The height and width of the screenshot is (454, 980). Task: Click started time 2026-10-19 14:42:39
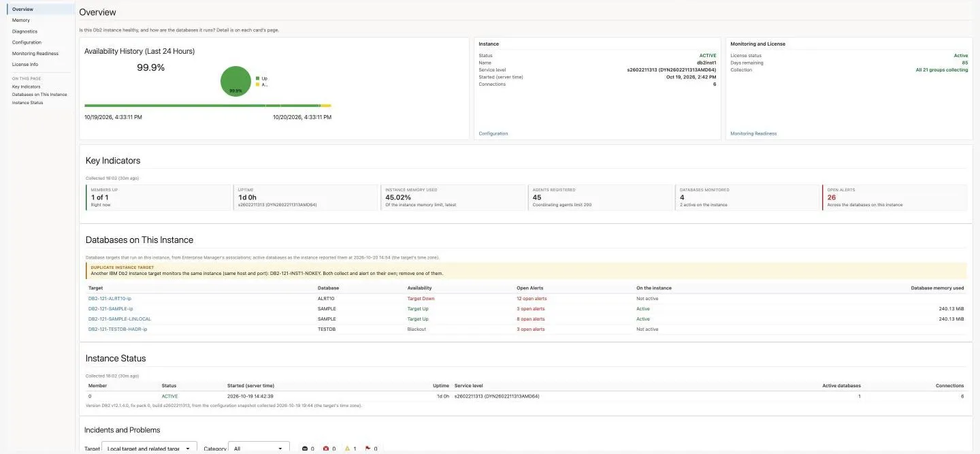point(250,395)
